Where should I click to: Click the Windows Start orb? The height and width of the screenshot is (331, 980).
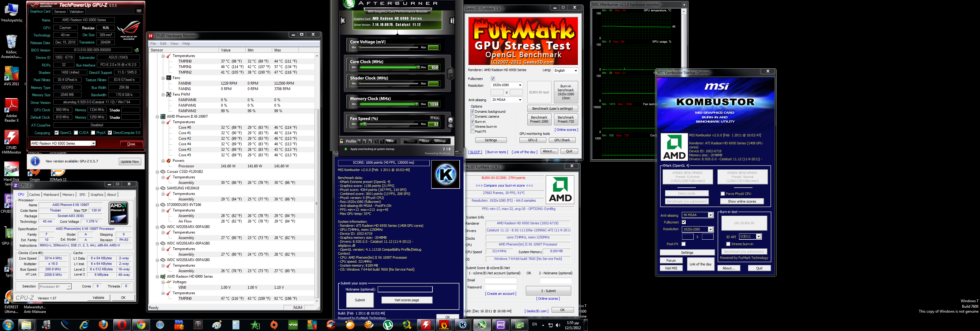click(x=8, y=325)
